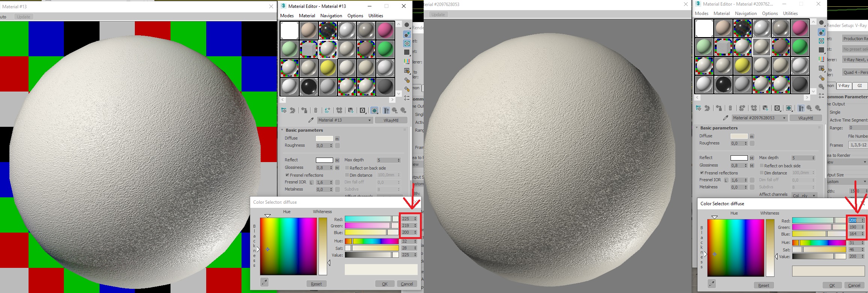Click Make Preview icon in left editor sidebar

pos(407,71)
